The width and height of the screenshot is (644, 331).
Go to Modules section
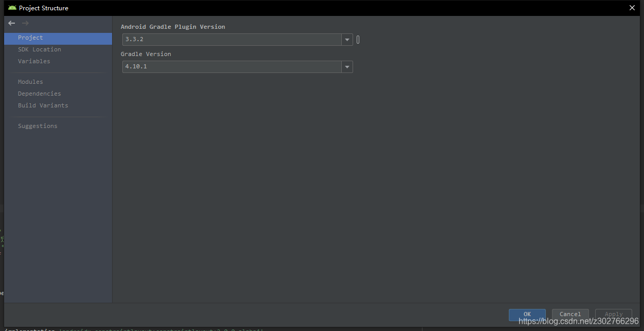pyautogui.click(x=30, y=82)
